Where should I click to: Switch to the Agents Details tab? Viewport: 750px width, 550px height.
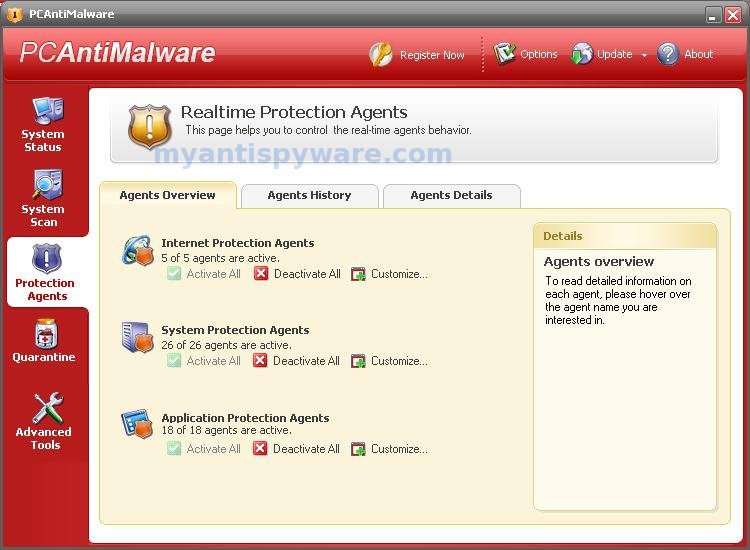point(452,196)
